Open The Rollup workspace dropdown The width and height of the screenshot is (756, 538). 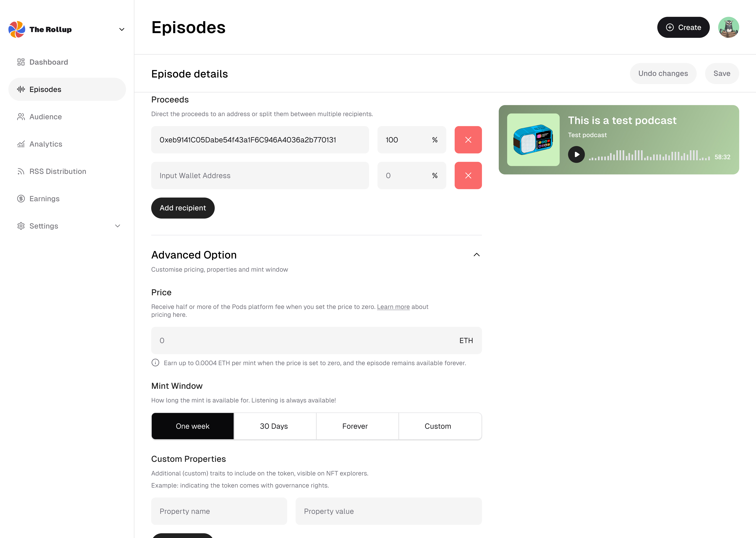[x=122, y=29]
